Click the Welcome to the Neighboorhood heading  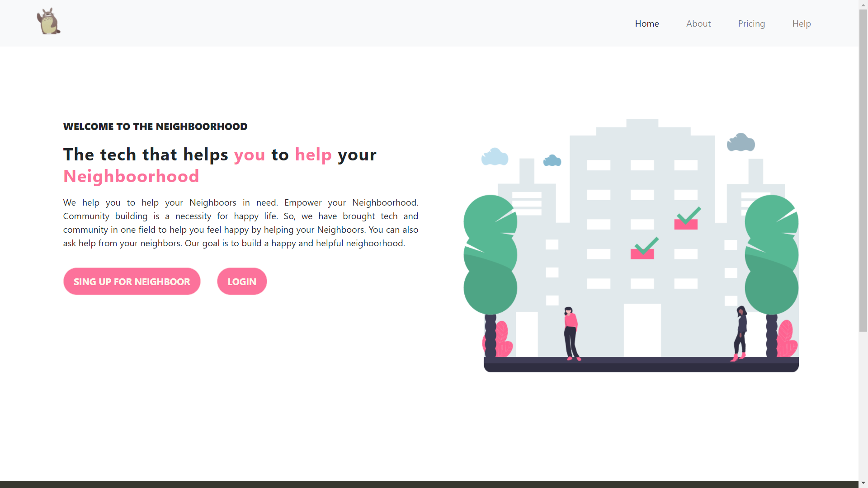pos(155,127)
